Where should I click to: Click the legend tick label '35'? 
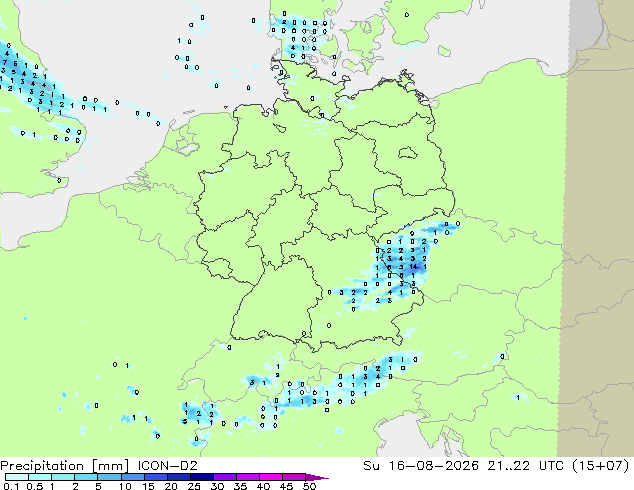(x=240, y=486)
